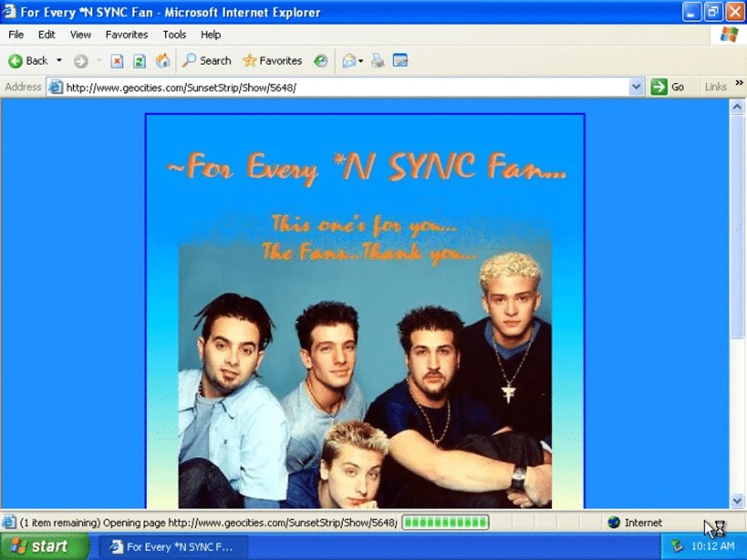Expand the Back button history dropdown arrow
Viewport: 747px width, 560px height.
(x=59, y=61)
